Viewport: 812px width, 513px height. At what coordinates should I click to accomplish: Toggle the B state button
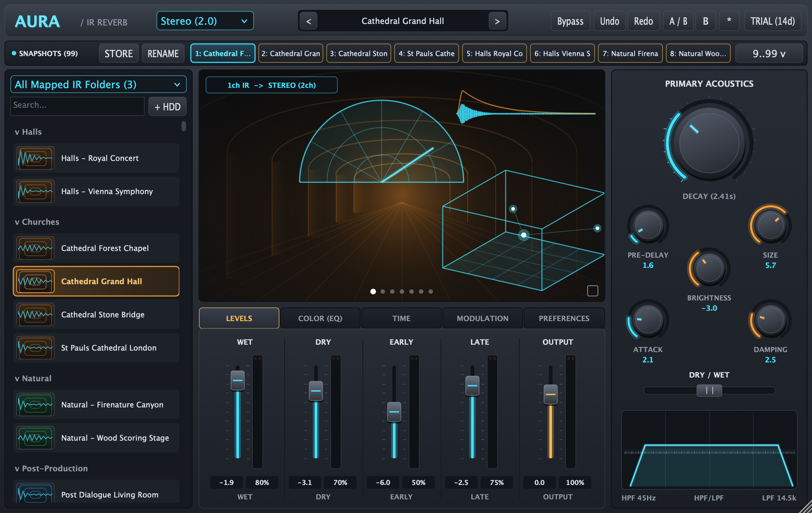706,21
